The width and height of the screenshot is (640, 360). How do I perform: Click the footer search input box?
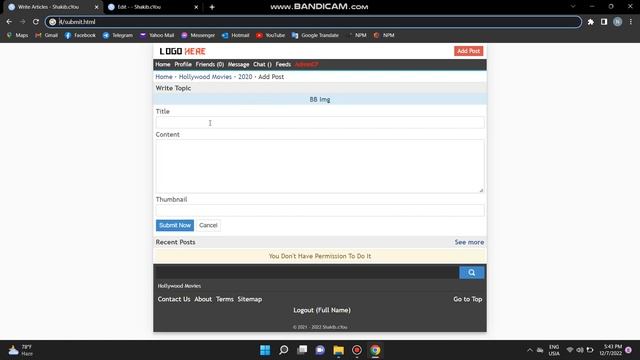[307, 273]
